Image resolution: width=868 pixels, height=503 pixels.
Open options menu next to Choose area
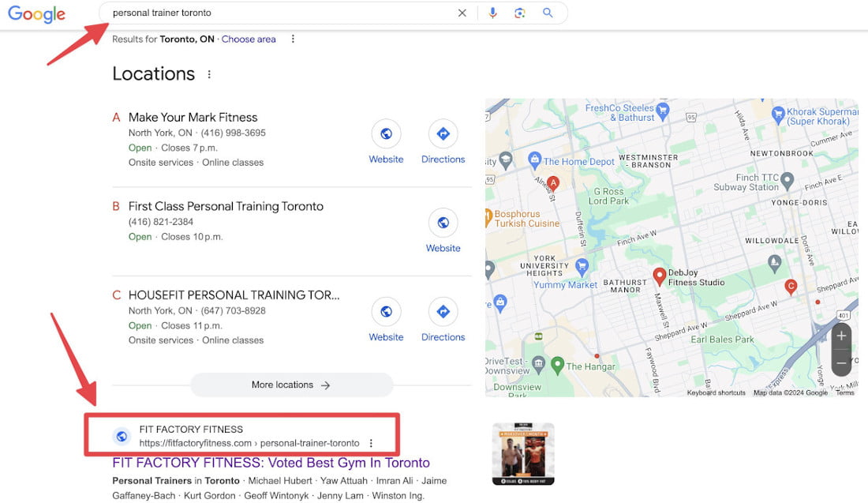click(293, 38)
